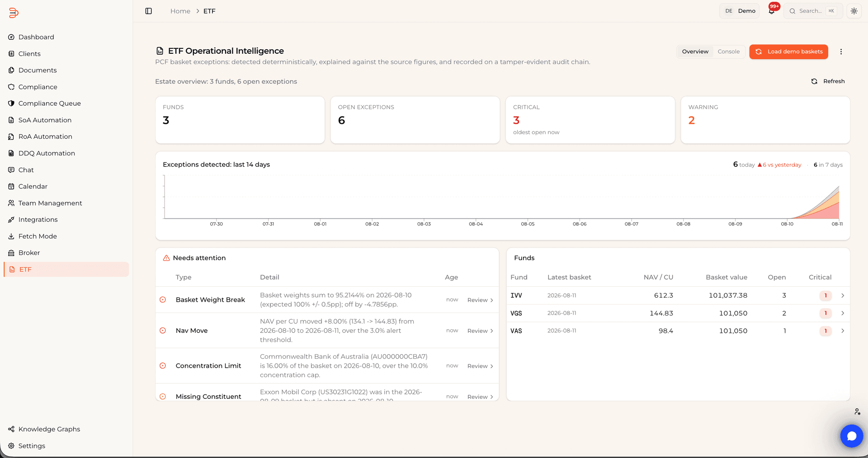The image size is (868, 458).
Task: Review the Basket Weight Break exception
Action: pos(480,300)
